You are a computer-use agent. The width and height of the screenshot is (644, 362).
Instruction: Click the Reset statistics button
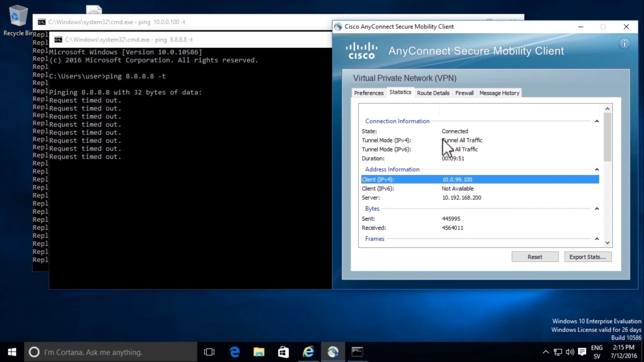[535, 257]
